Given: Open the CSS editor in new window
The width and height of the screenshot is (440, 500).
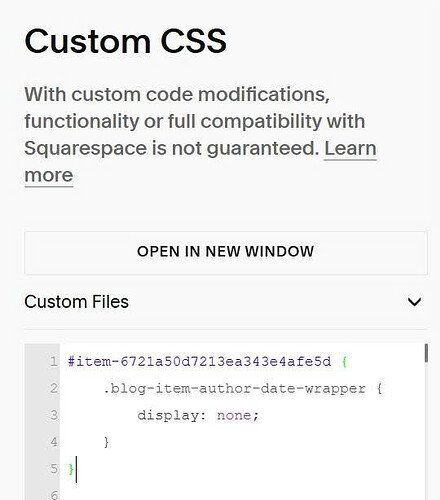Looking at the screenshot, I should pyautogui.click(x=226, y=253).
